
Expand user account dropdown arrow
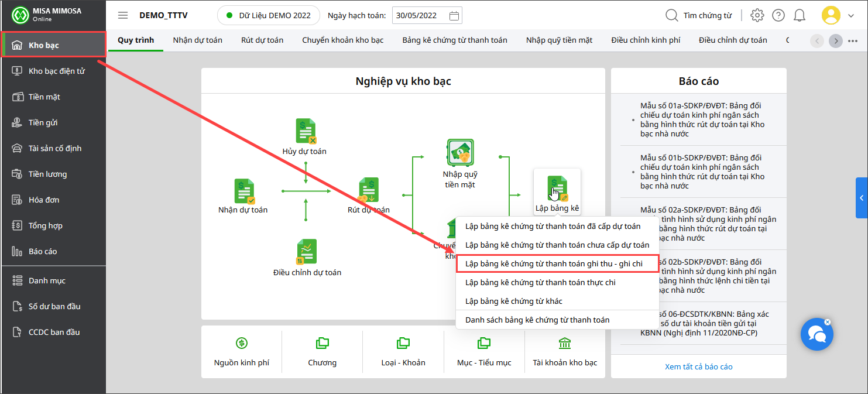(851, 16)
